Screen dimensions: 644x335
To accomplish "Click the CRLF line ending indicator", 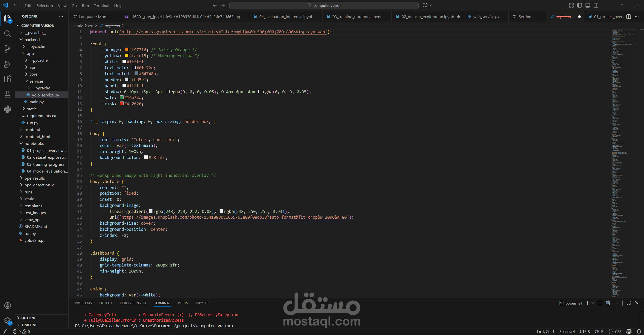I will tap(599, 331).
